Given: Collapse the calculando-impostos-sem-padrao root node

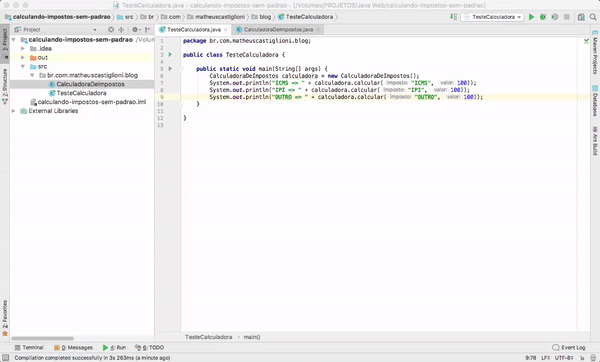Looking at the screenshot, I should pos(14,40).
